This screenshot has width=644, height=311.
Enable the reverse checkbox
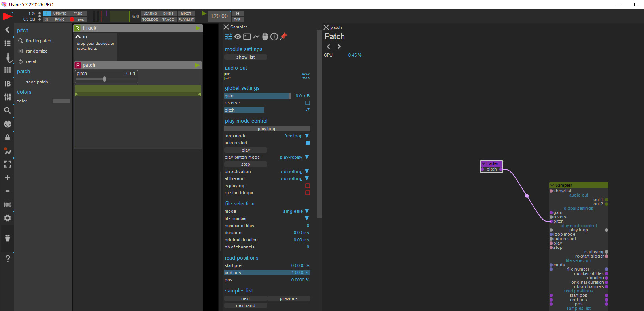(x=308, y=103)
